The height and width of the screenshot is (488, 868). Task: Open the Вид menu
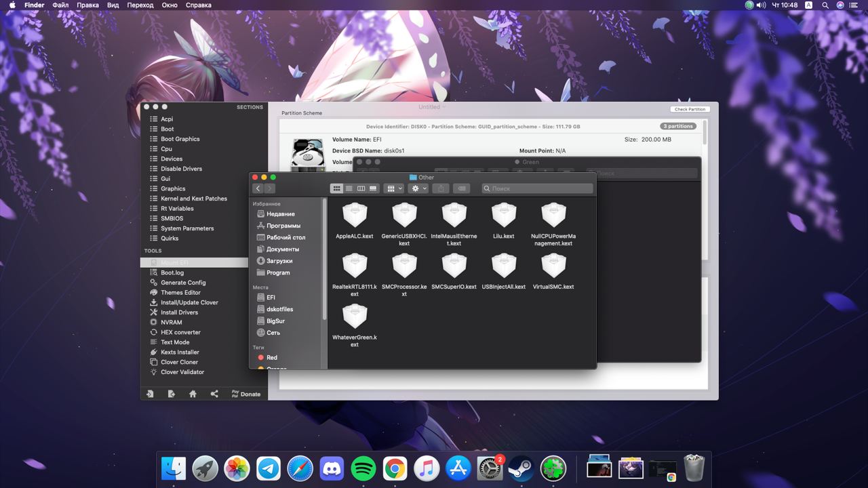(113, 5)
